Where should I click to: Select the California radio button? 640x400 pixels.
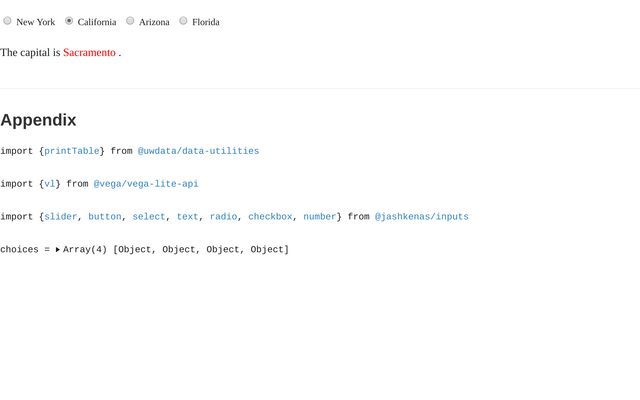click(69, 21)
